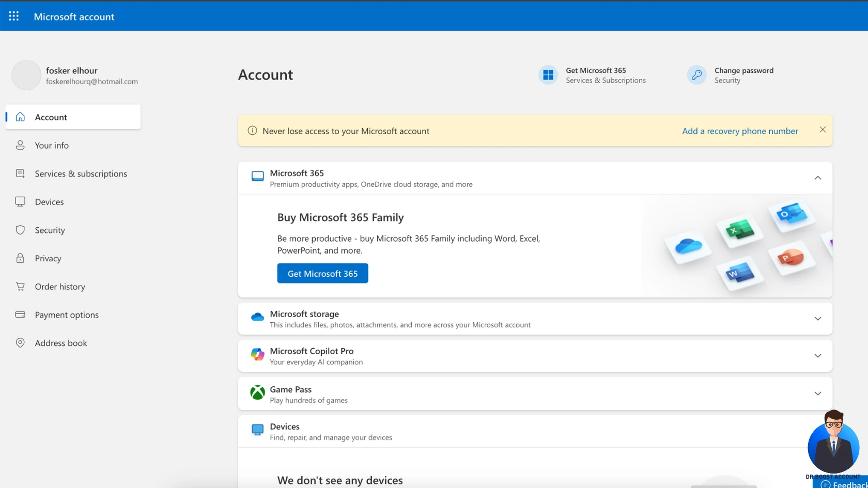Click the Microsoft Copilot Pro logo icon

(257, 354)
